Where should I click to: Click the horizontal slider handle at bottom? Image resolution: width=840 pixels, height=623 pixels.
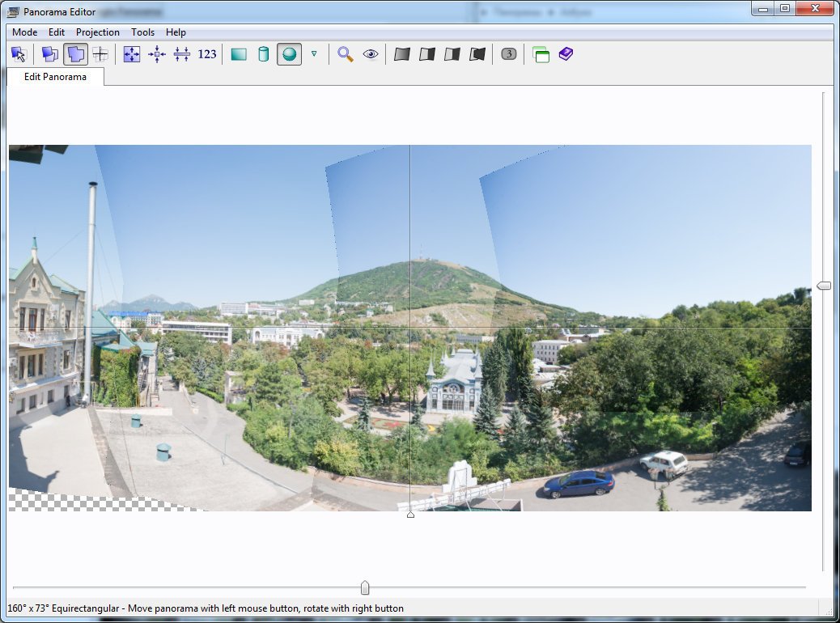[365, 587]
